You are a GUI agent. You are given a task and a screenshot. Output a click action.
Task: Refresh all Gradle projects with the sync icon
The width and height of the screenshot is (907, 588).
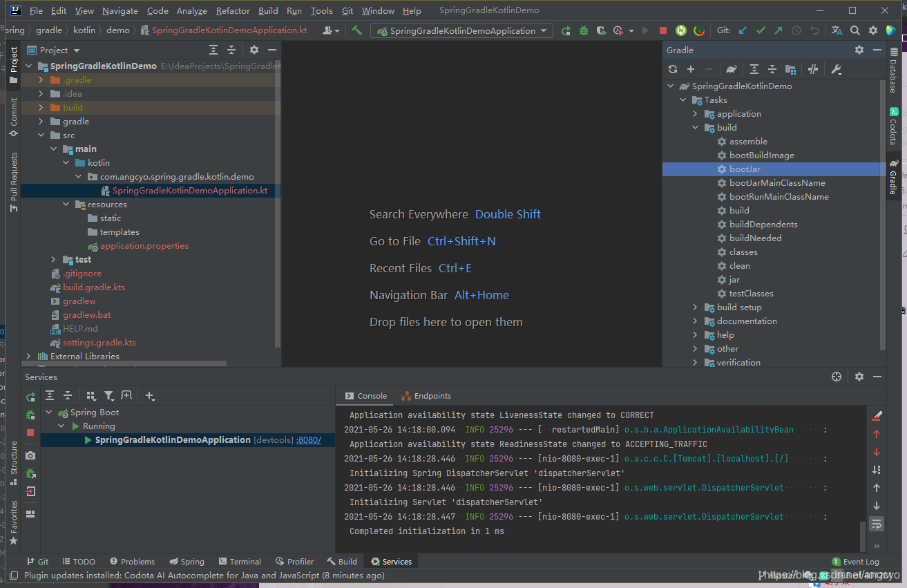[x=672, y=69]
